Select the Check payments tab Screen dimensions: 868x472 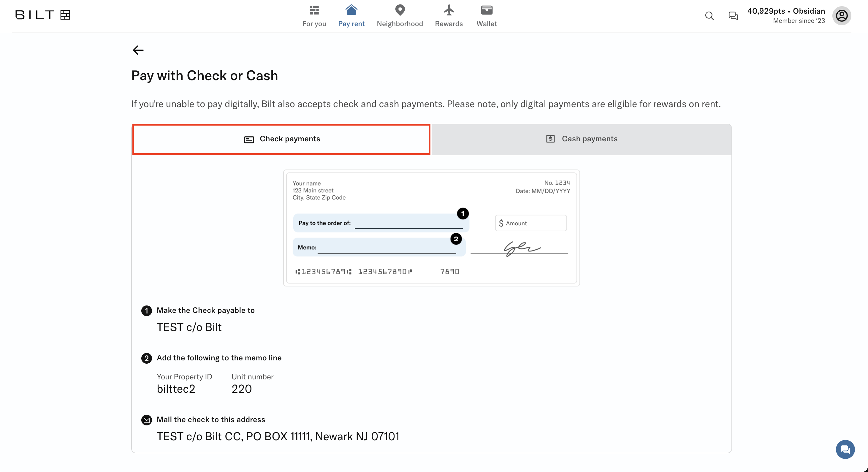tap(281, 139)
